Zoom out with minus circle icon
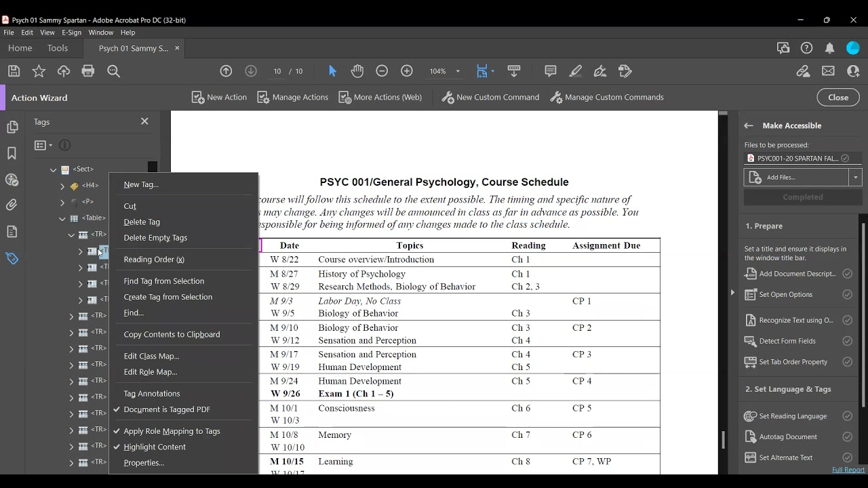 click(382, 71)
